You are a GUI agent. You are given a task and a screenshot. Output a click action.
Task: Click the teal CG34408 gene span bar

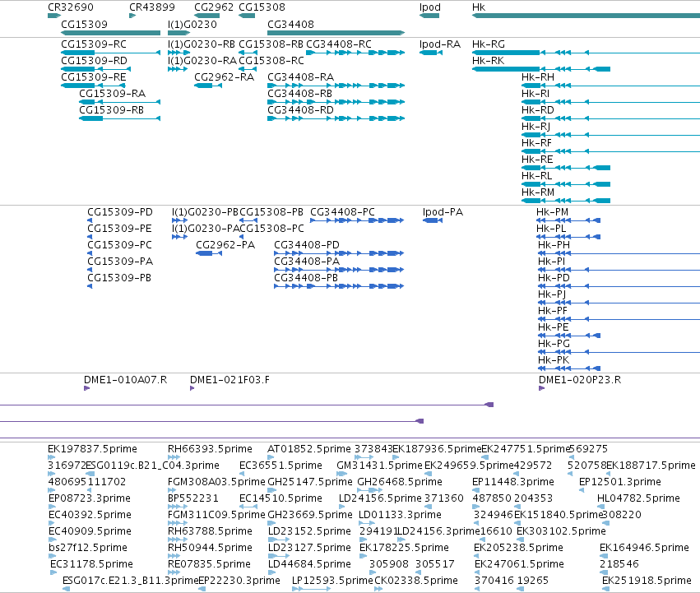[336, 33]
